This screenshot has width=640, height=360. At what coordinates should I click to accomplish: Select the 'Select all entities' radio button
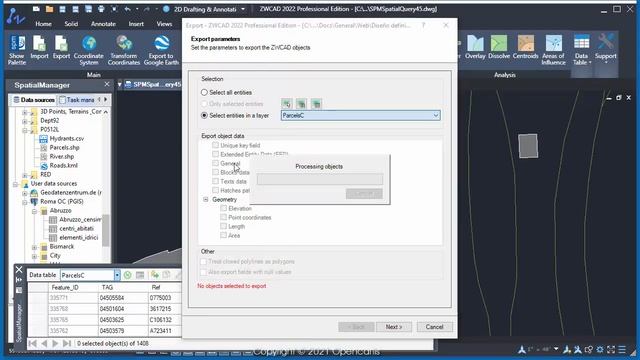[x=204, y=92]
